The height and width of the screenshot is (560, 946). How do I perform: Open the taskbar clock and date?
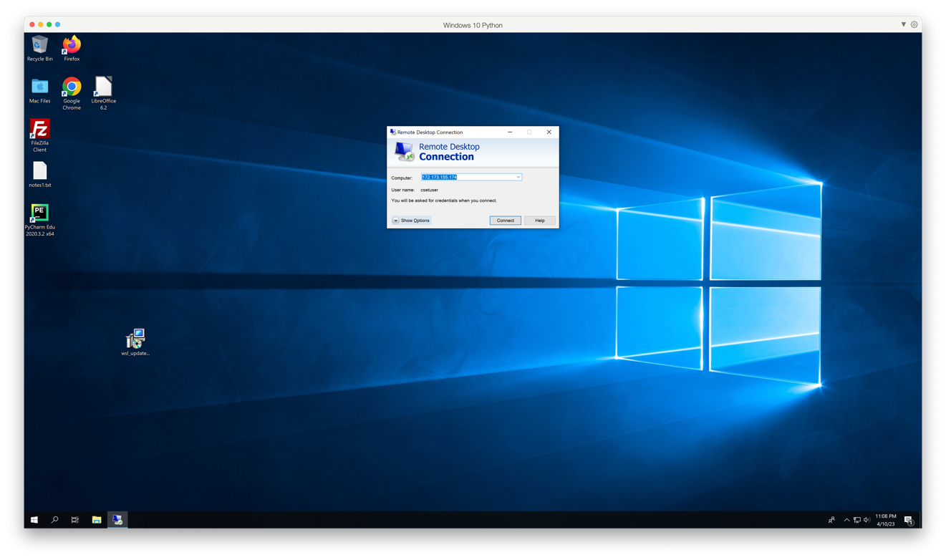[886, 520]
